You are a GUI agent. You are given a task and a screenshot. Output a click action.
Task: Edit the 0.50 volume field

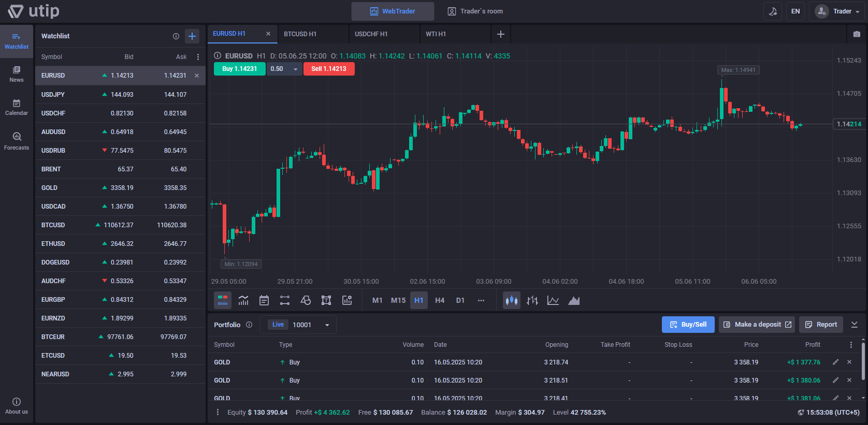[279, 69]
